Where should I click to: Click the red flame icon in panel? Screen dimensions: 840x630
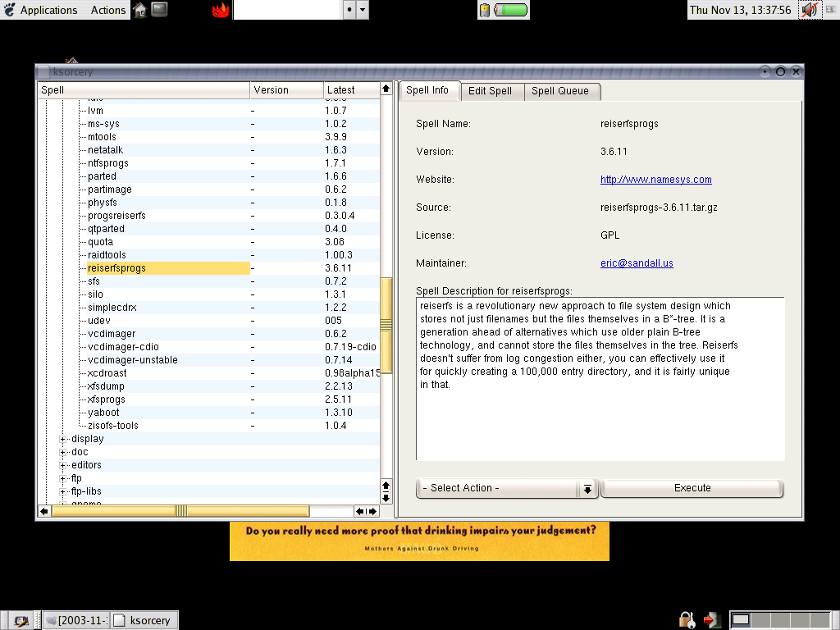tap(221, 10)
